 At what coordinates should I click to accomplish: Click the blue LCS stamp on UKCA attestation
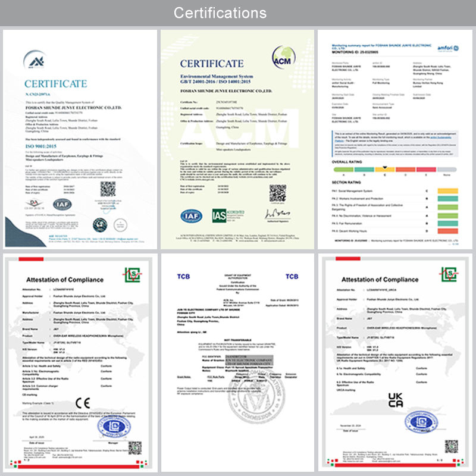(x=421, y=422)
